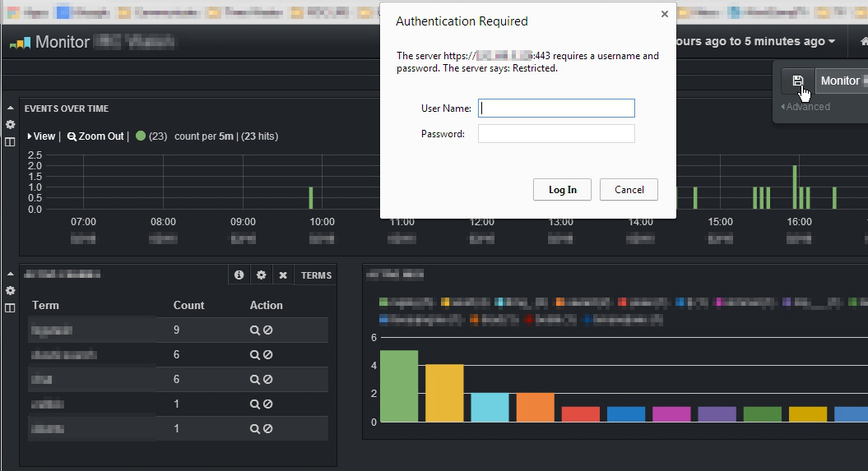This screenshot has width=868, height=471.
Task: Click the magenta bar in bar chart
Action: click(671, 414)
